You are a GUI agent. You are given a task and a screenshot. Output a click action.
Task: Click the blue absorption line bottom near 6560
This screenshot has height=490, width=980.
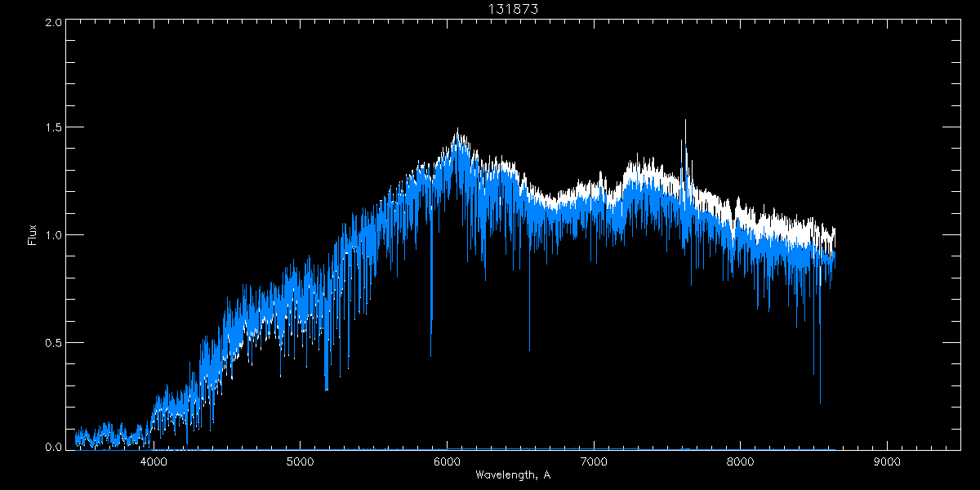[529, 350]
